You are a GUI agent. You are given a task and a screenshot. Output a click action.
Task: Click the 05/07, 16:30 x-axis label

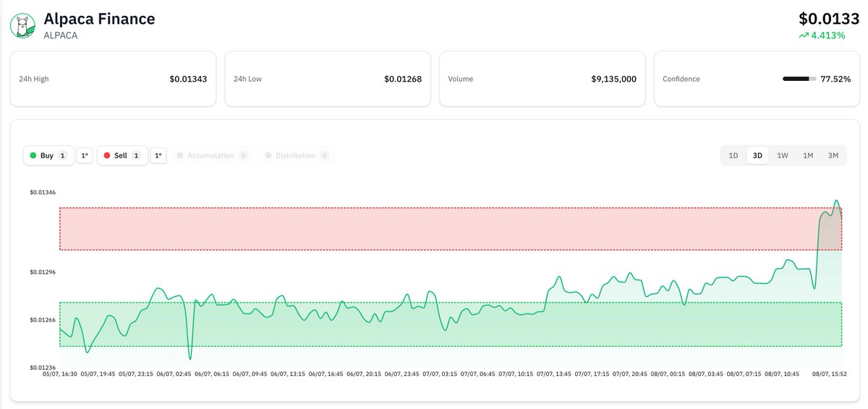60,374
